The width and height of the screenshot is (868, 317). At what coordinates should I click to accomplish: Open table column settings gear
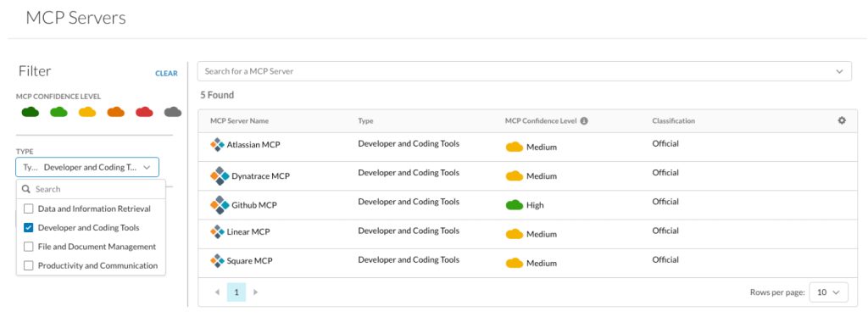[842, 120]
